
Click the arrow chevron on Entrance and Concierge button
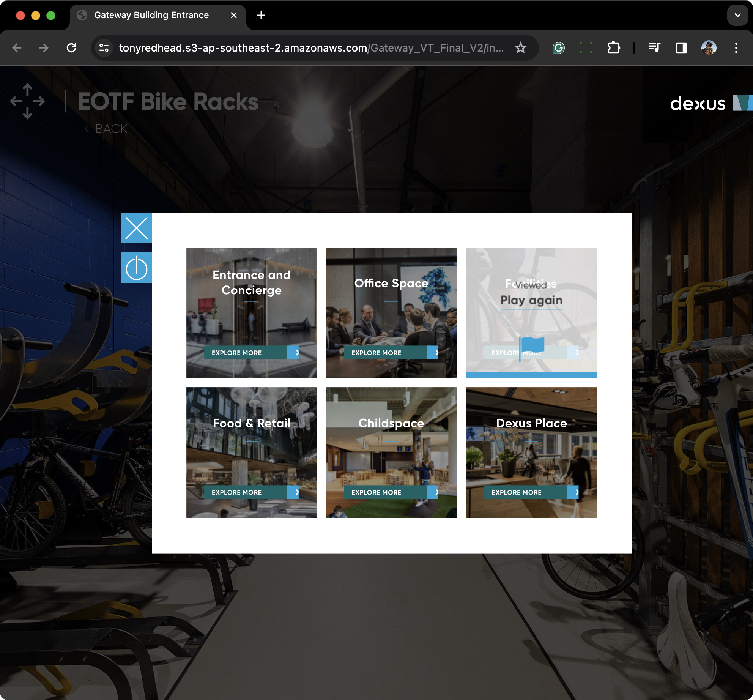293,352
